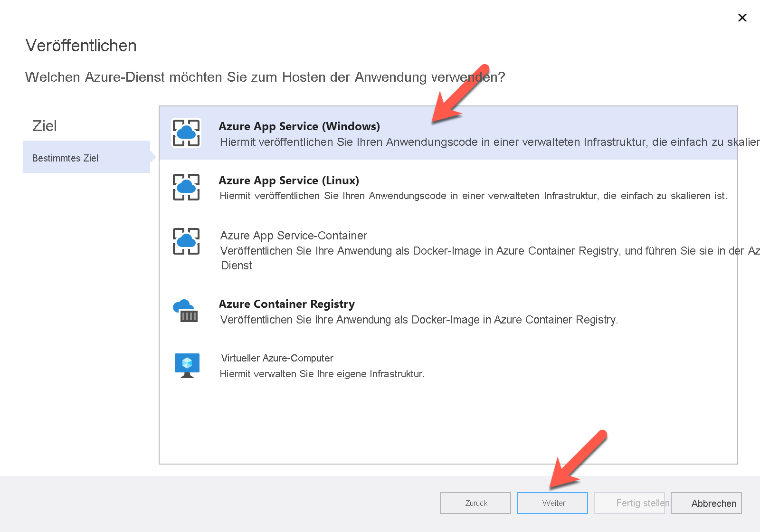Click the Windows App Service description text

click(x=489, y=142)
